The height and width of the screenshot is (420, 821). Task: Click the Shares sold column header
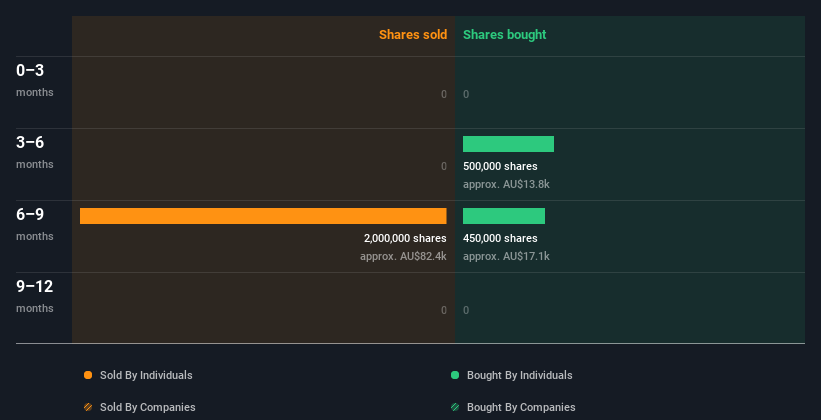click(413, 35)
